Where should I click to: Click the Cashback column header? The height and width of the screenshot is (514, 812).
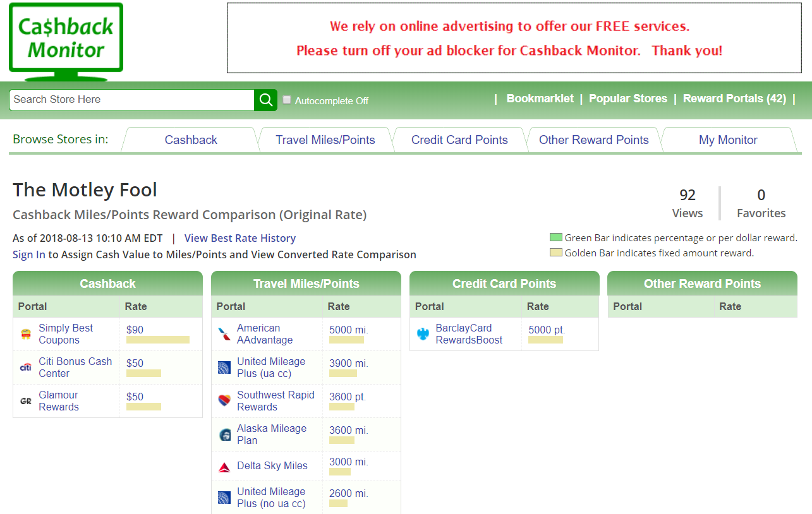107,284
